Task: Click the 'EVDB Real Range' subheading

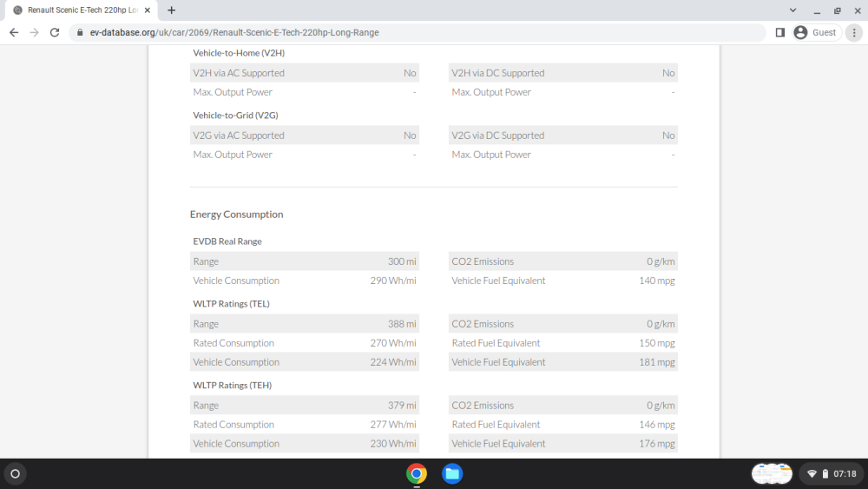Action: pyautogui.click(x=227, y=241)
